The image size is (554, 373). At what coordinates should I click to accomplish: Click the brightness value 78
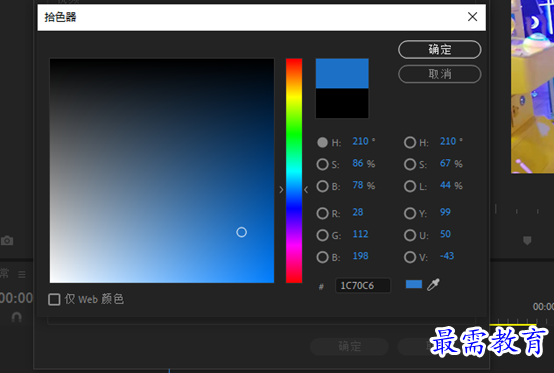[x=358, y=185]
